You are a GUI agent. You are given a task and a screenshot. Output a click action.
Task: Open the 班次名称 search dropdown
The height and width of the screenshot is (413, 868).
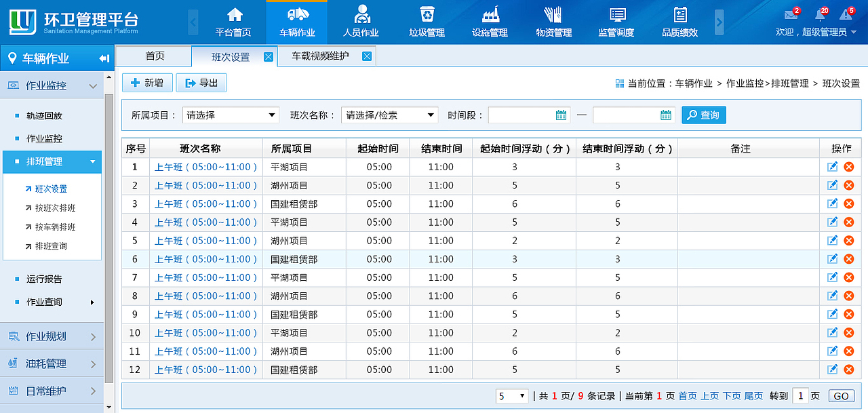coord(390,115)
